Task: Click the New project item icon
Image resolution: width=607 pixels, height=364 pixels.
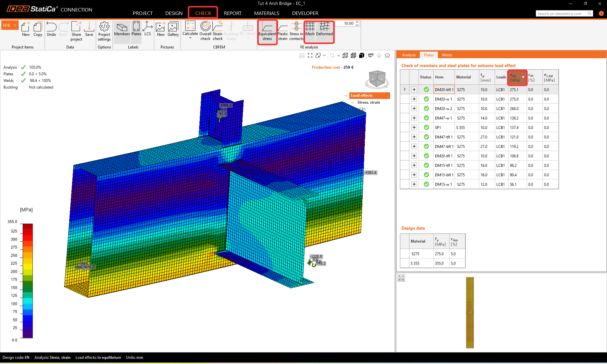Action: (x=26, y=29)
